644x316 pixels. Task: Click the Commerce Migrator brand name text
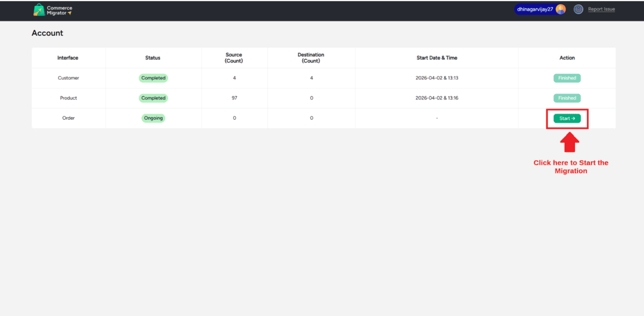coord(59,10)
